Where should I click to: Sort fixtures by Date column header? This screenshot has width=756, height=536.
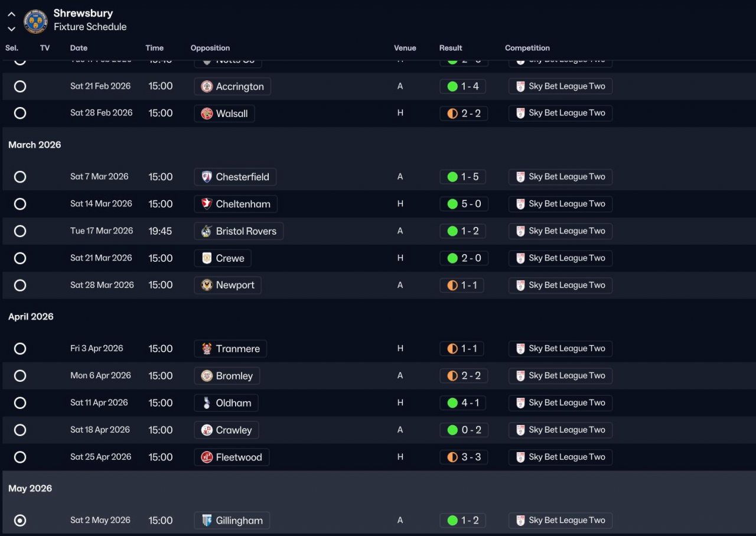click(79, 48)
